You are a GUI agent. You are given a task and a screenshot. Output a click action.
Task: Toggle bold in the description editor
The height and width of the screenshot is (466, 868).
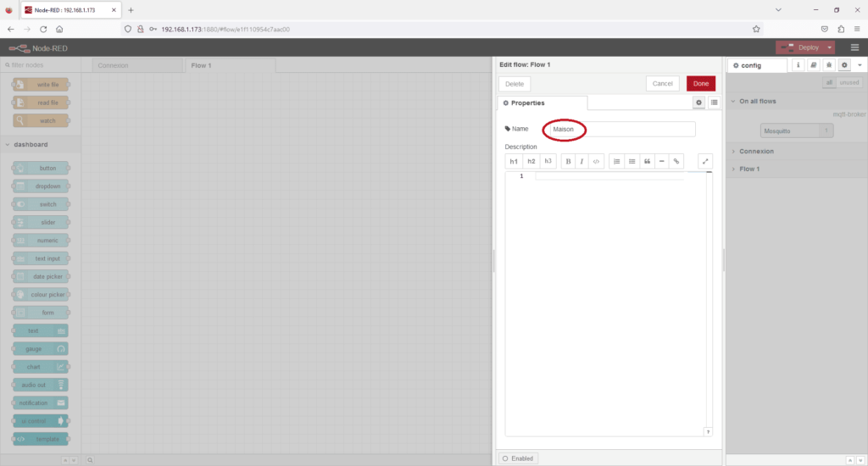pyautogui.click(x=568, y=161)
